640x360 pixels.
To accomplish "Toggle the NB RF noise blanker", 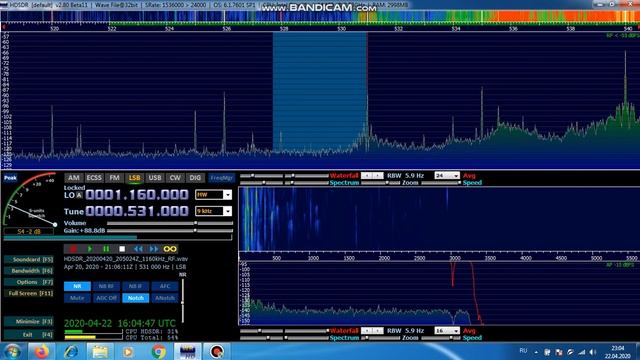I will tap(106, 286).
